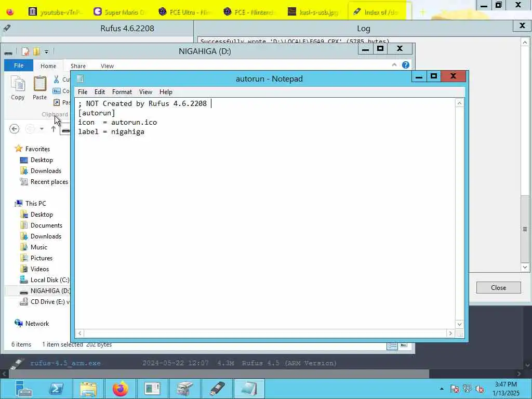Open Server Manager from the taskbar

[x=24, y=389]
